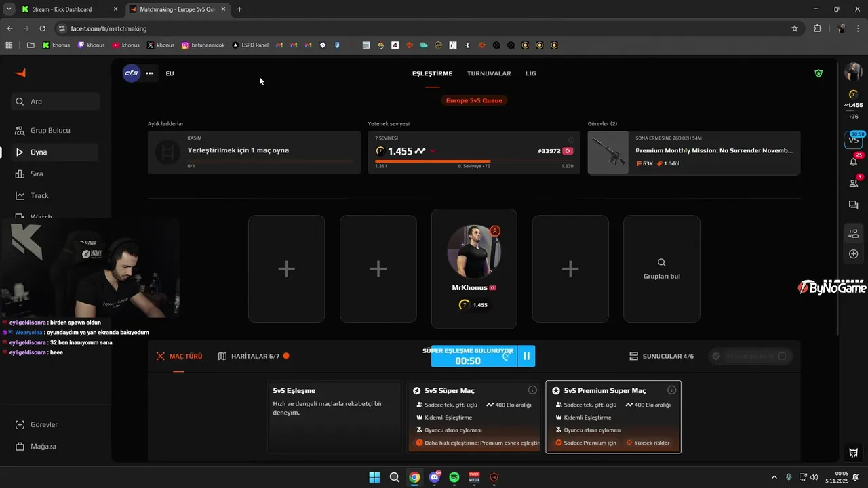
Task: Open the Kick khonus bookmark
Action: (x=56, y=45)
